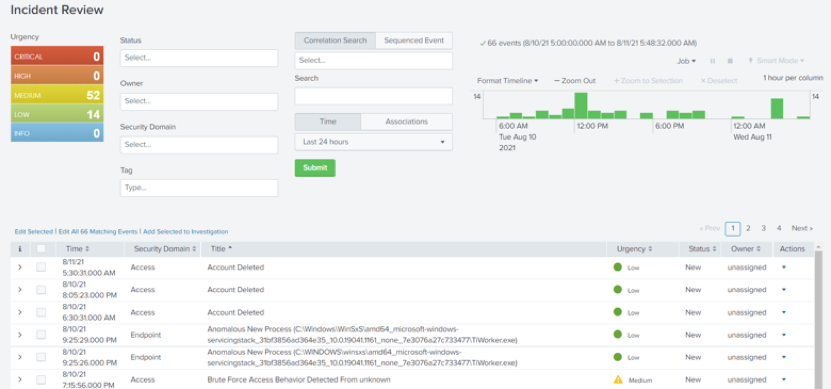Check the Account Deleted 6:30:31 AM row

pos(41,312)
